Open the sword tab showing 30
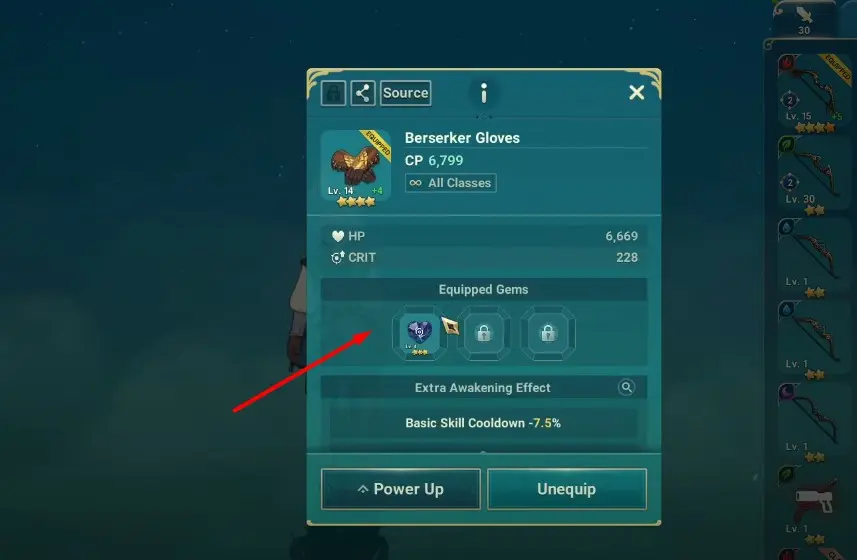Image resolution: width=857 pixels, height=560 pixels. point(804,18)
